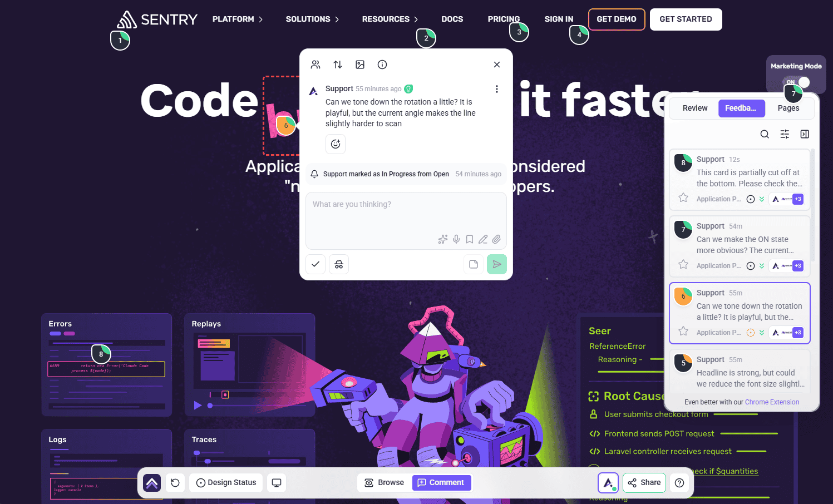
Task: Star the 'Can we make the ON state' feedback
Action: tap(683, 264)
